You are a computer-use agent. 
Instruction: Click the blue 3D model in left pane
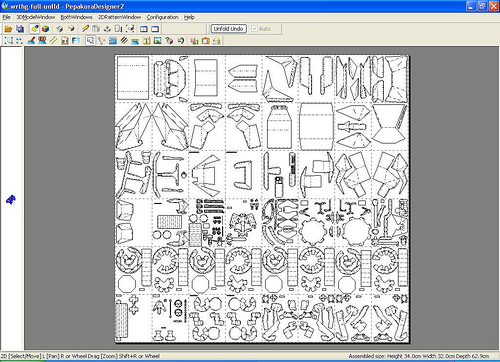click(11, 200)
